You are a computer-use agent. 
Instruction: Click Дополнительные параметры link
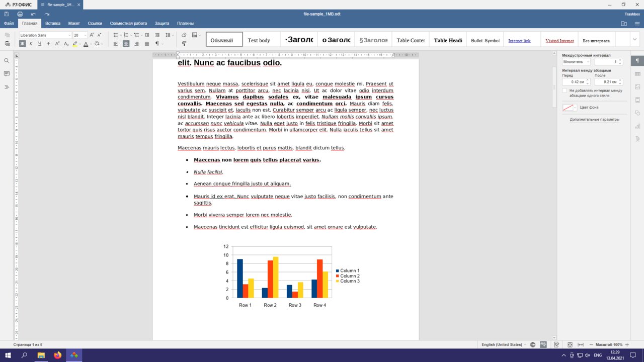[594, 120]
